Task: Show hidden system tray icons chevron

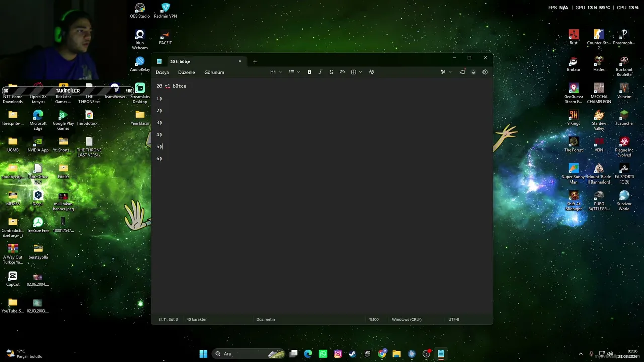Action: pos(580,354)
